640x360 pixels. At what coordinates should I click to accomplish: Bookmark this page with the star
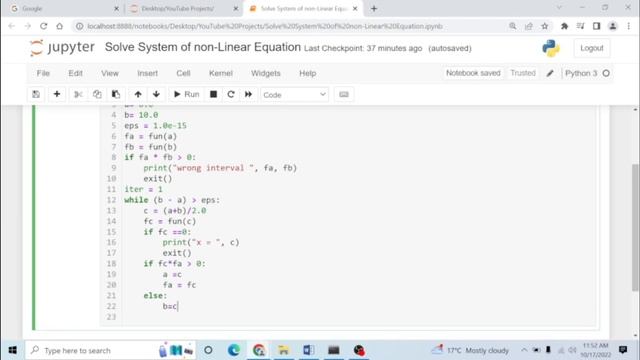(x=544, y=26)
